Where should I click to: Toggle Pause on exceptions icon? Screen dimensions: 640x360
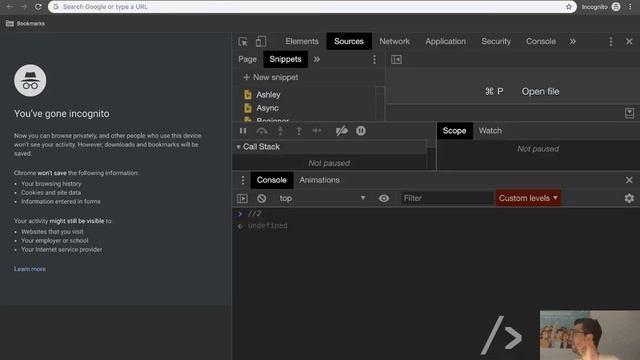[361, 131]
